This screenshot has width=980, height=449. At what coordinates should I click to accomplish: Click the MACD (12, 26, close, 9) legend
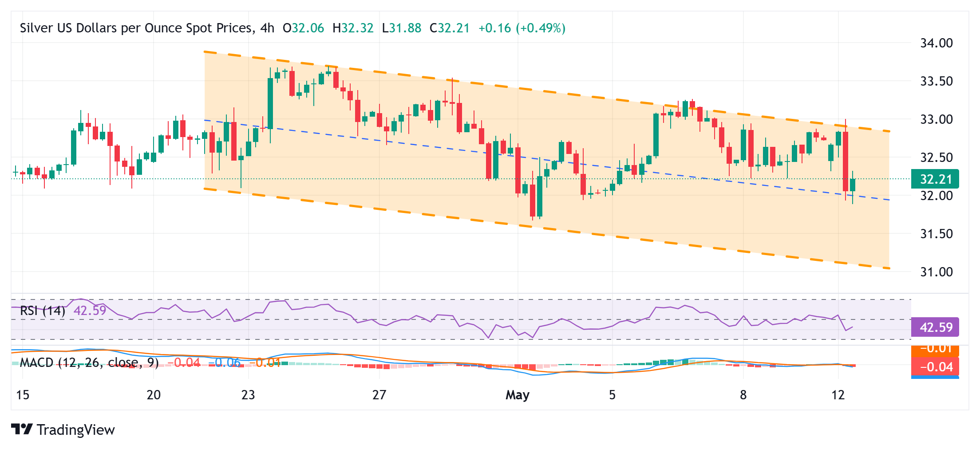(89, 363)
